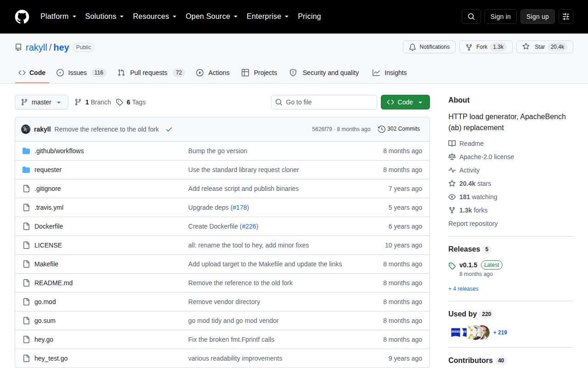
Task: Open the hey_test.go file
Action: [51, 358]
